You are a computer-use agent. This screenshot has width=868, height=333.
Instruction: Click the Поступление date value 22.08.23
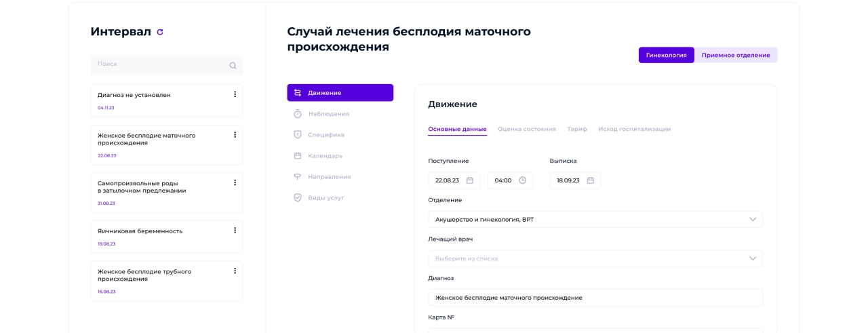click(x=447, y=180)
